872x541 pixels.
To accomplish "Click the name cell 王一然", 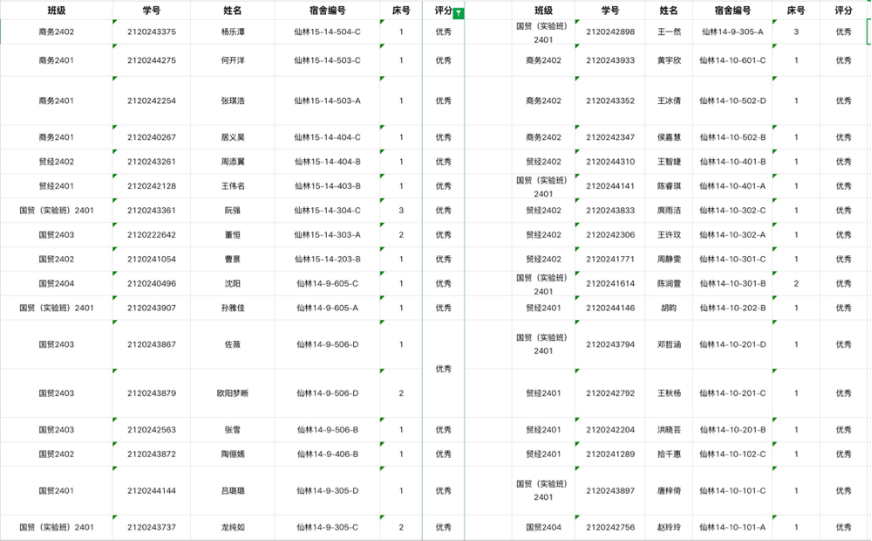I will pyautogui.click(x=668, y=32).
